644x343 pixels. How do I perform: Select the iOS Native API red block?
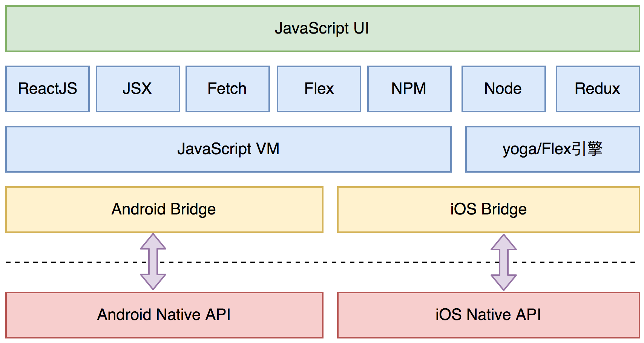[489, 315]
